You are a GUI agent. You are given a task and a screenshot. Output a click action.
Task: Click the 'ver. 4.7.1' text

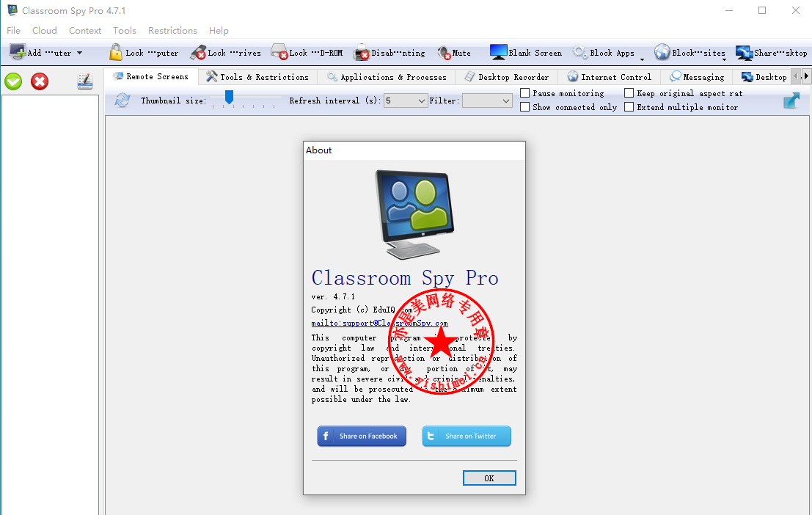(333, 297)
